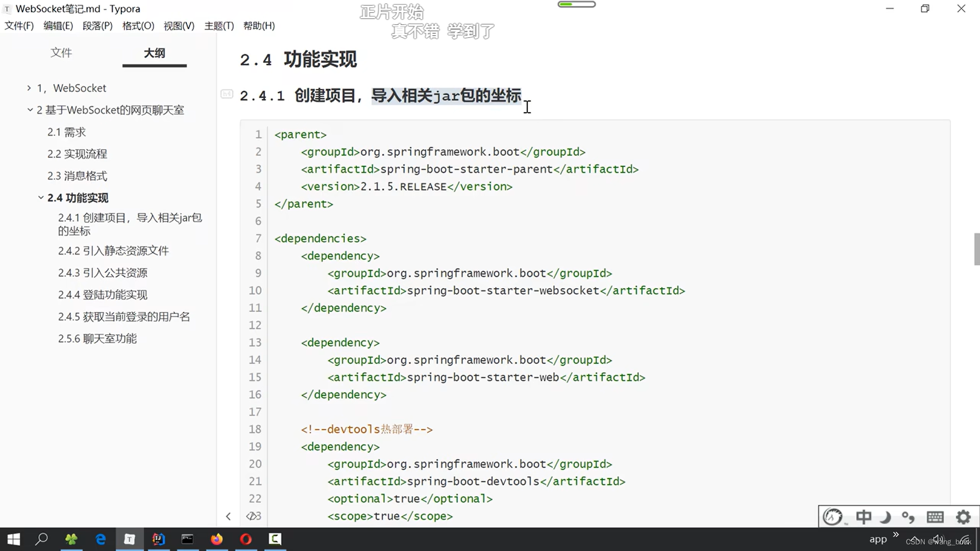This screenshot has width=980, height=551.
Task: Click the green progress bar at top
Action: [576, 4]
